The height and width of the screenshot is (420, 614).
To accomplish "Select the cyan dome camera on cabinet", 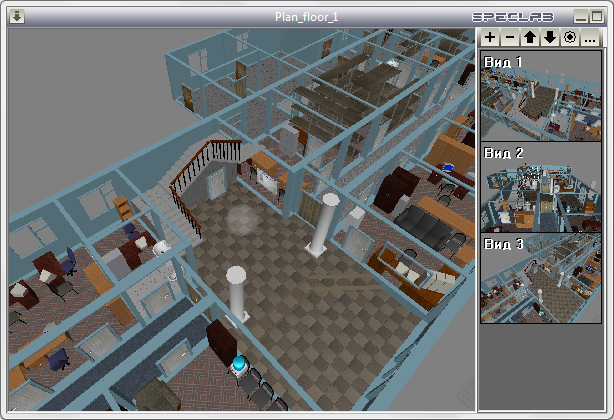I will coord(239,364).
